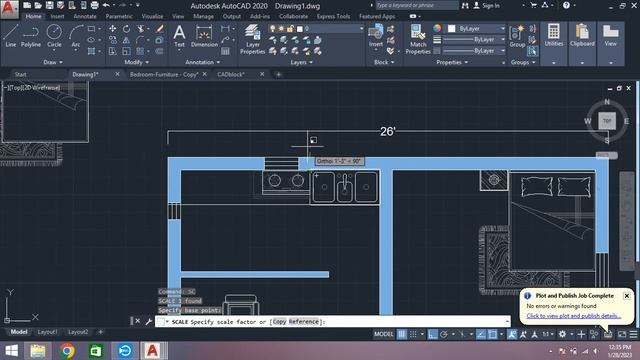
Task: Open the object color ByLayer dropdown
Action: [476, 29]
